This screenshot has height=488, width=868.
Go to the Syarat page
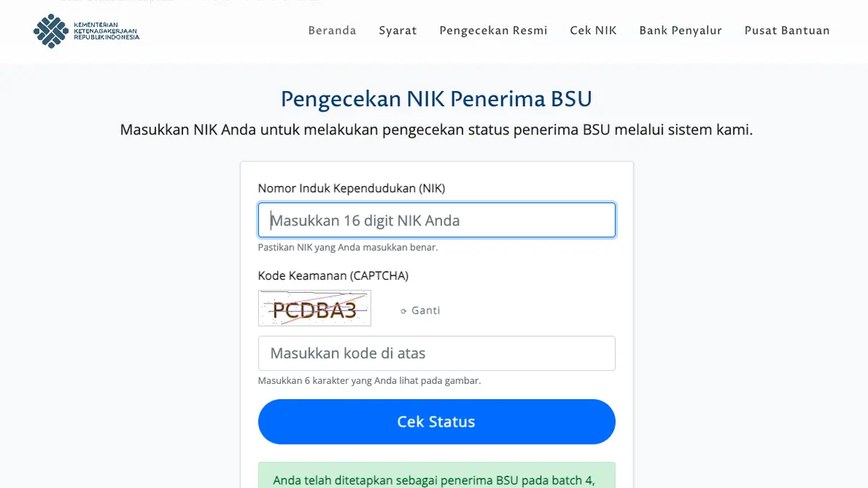point(398,30)
